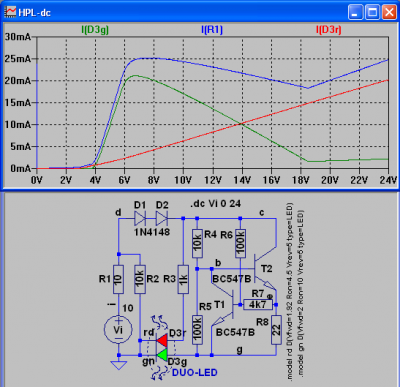Click the 25mA vertical axis label

tap(17, 59)
